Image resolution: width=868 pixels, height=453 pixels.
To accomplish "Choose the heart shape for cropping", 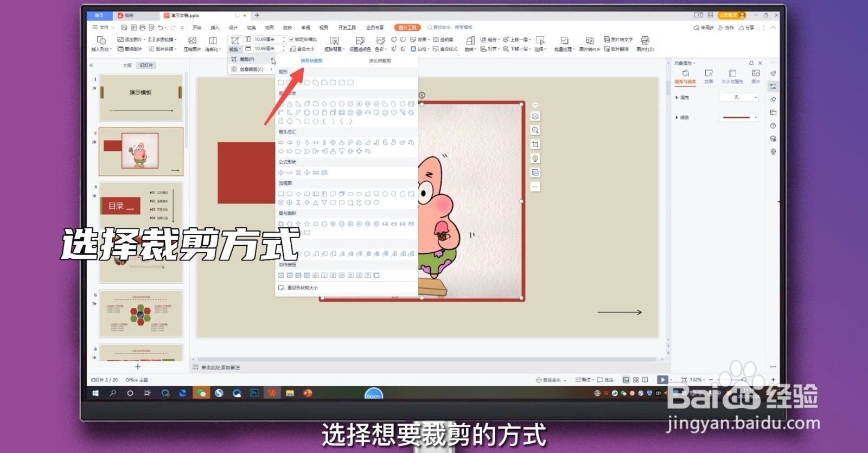I will (x=394, y=112).
